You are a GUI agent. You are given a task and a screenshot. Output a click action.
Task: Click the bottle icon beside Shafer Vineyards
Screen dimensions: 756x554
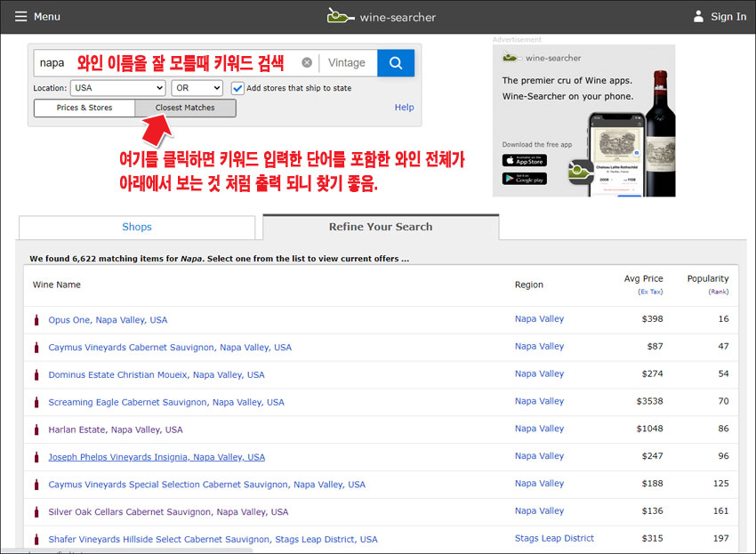36,540
